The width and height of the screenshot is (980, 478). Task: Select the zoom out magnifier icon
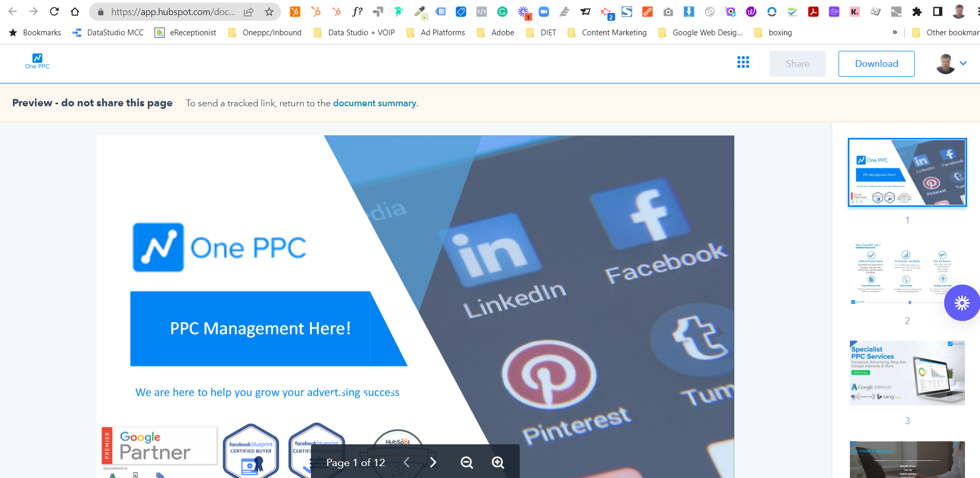pyautogui.click(x=466, y=462)
